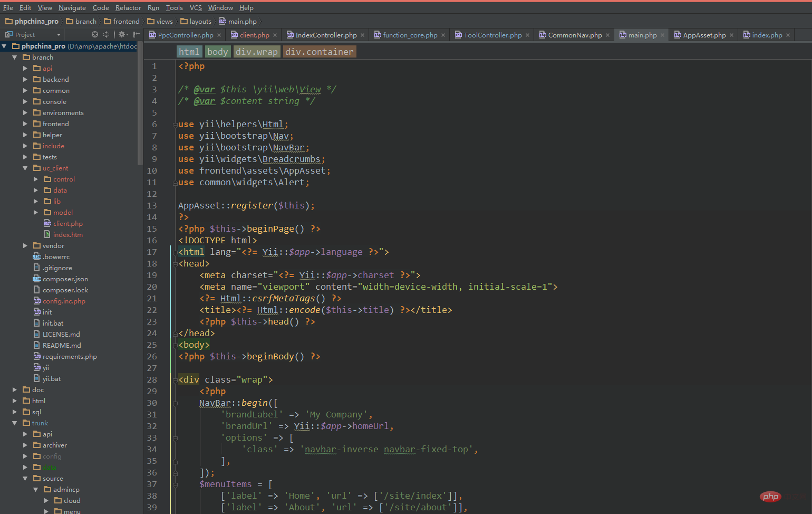Click the LICENSE.md file icon
Viewport: 812px width, 514px height.
(37, 334)
